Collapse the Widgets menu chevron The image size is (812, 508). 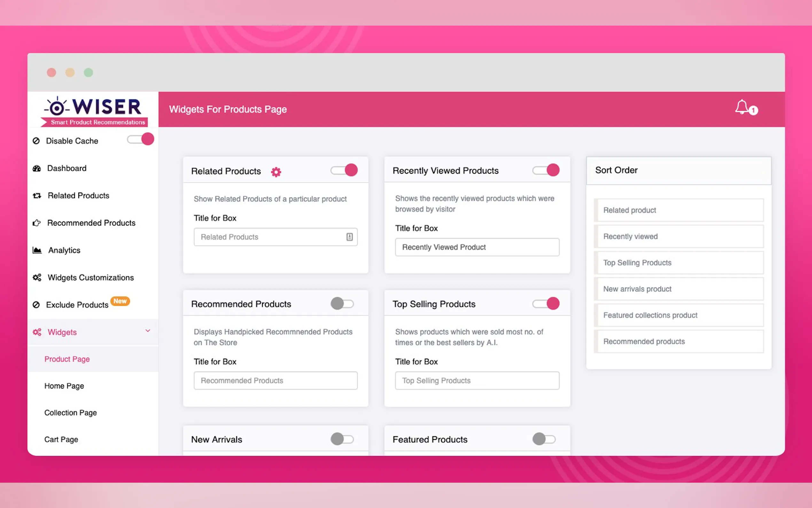tap(148, 331)
